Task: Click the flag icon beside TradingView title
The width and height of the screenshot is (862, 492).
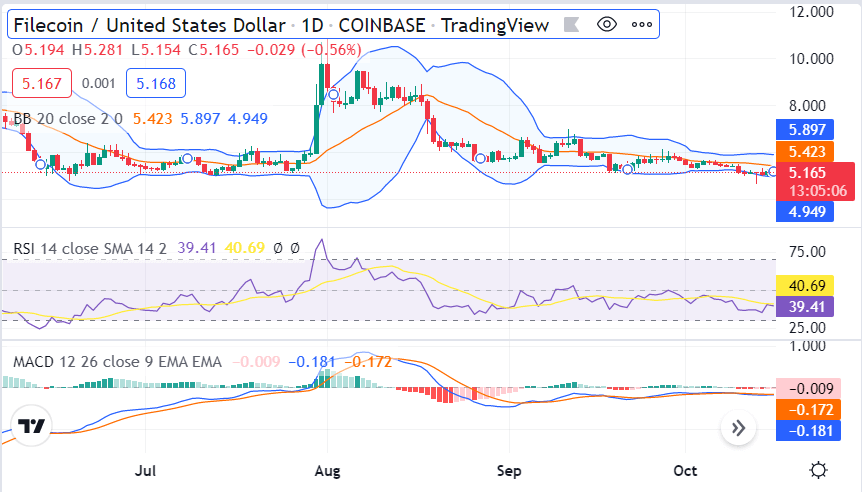Action: [x=572, y=25]
